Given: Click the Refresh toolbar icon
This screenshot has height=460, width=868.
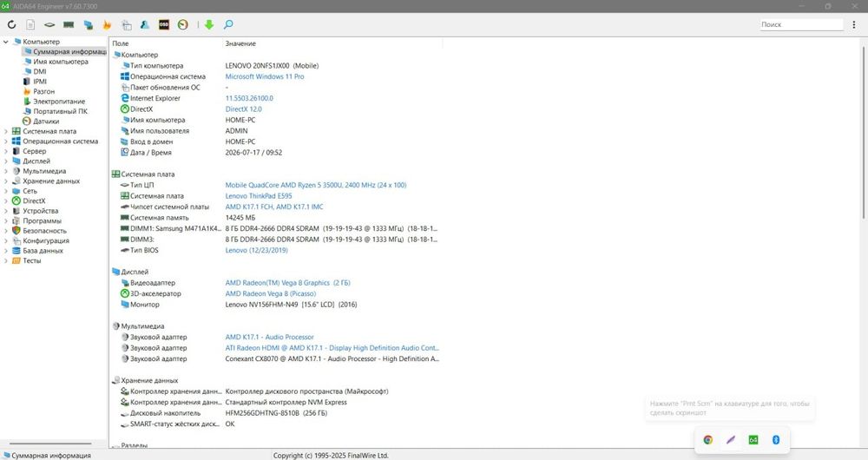Looking at the screenshot, I should (x=11, y=24).
